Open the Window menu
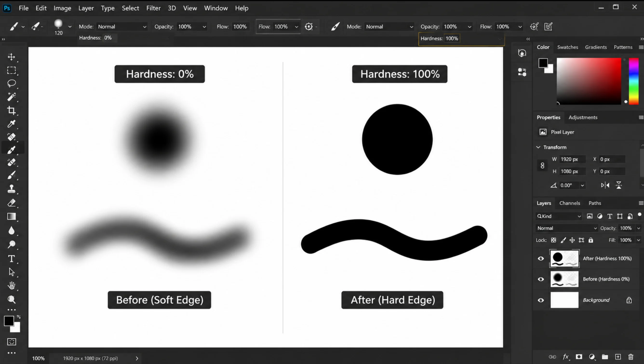The height and width of the screenshot is (364, 644). pyautogui.click(x=216, y=8)
